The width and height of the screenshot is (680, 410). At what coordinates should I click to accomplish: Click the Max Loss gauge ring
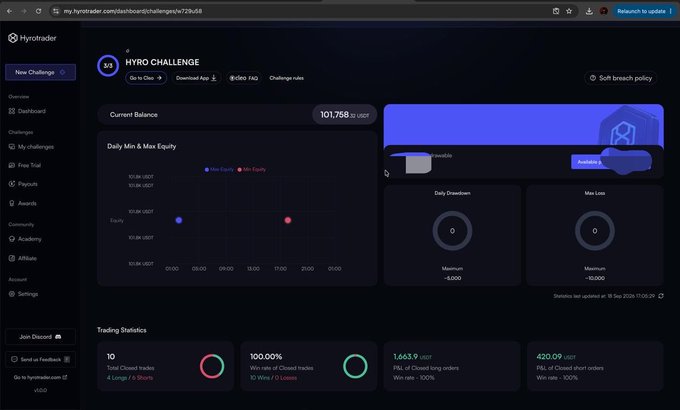point(595,231)
